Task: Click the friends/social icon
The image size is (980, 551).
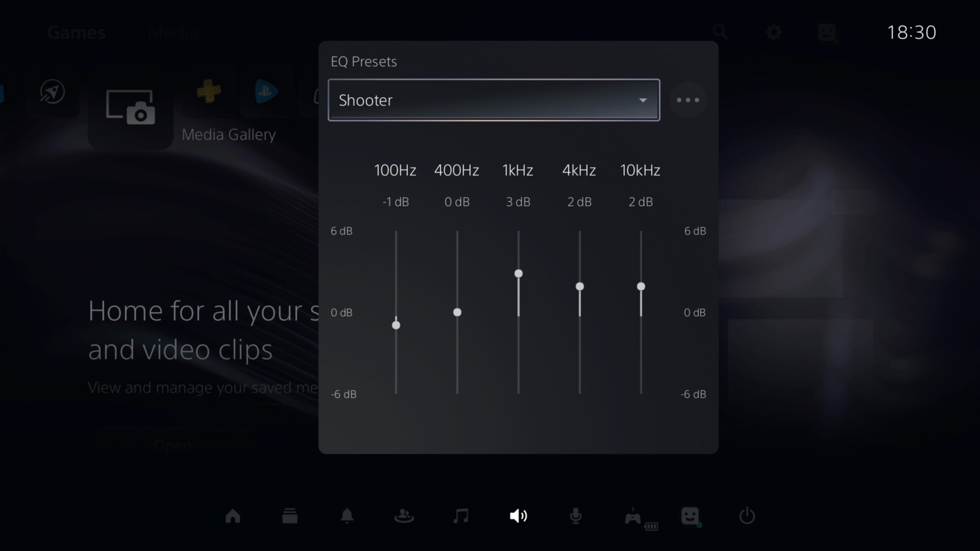Action: [404, 516]
